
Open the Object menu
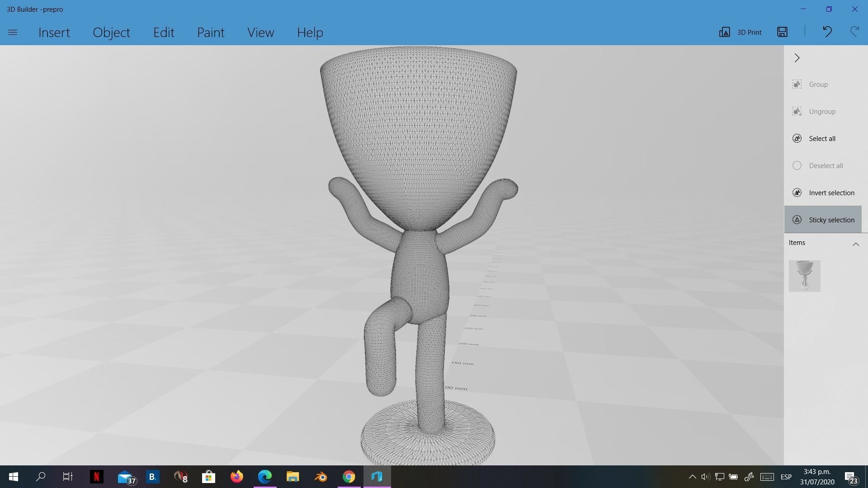coord(111,33)
